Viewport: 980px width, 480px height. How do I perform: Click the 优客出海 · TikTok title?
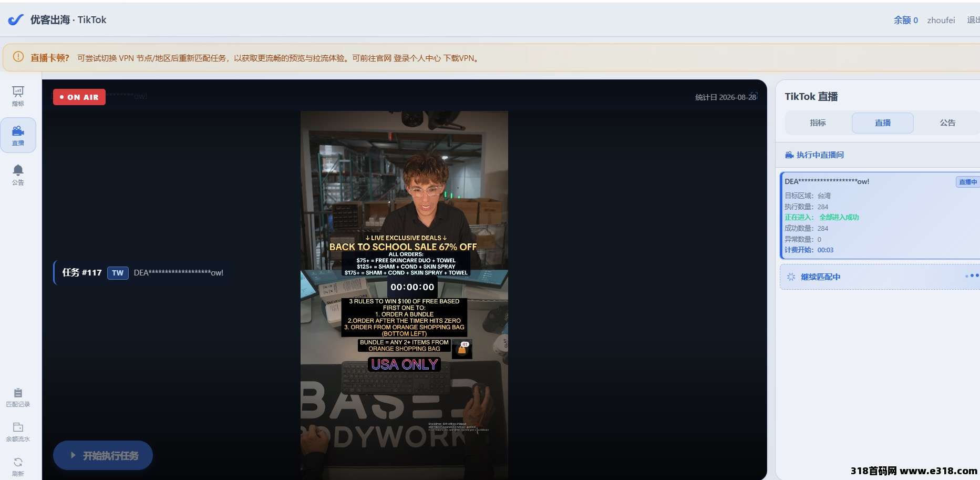[68, 20]
